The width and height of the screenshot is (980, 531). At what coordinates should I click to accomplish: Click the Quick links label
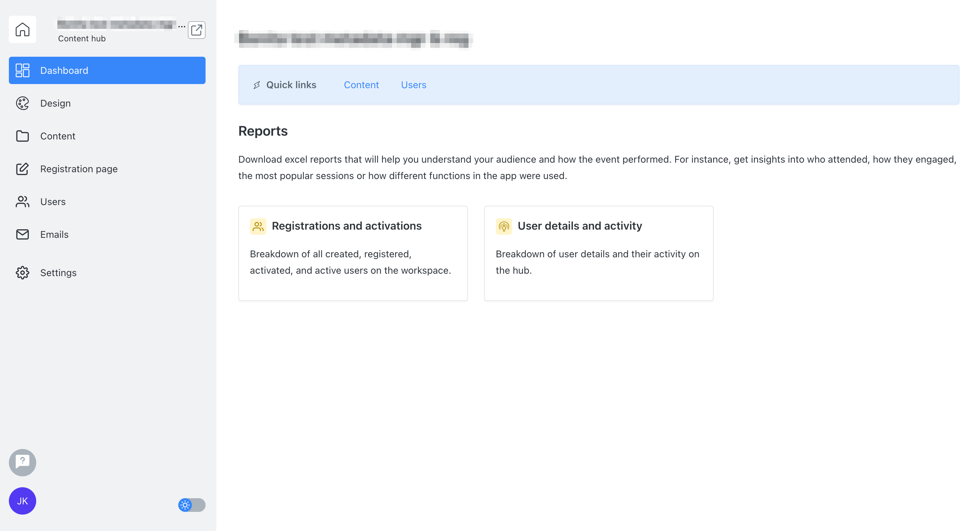tap(291, 85)
